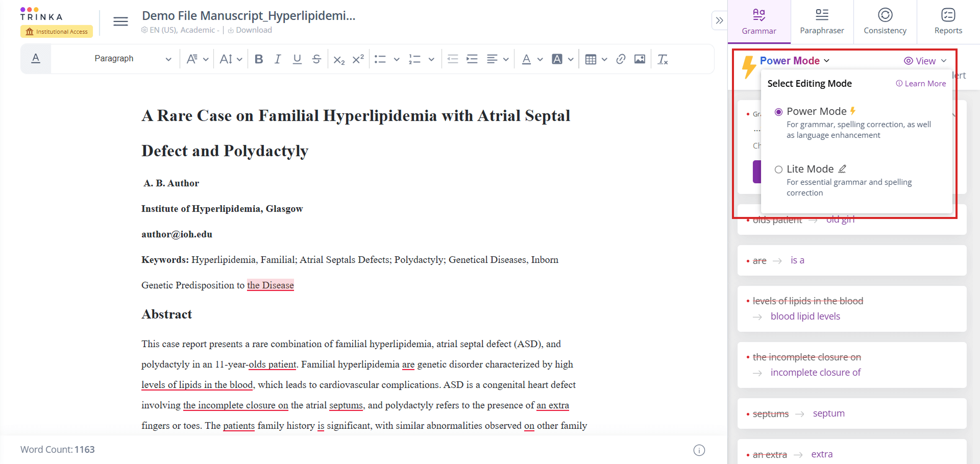Toggle underline formatting
Screen dimensions: 980x464
coord(297,59)
